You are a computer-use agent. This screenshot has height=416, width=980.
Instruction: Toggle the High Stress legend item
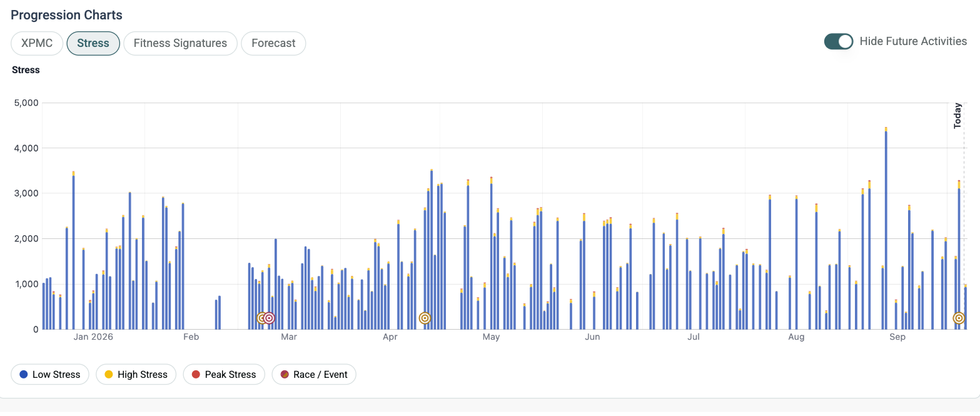136,374
